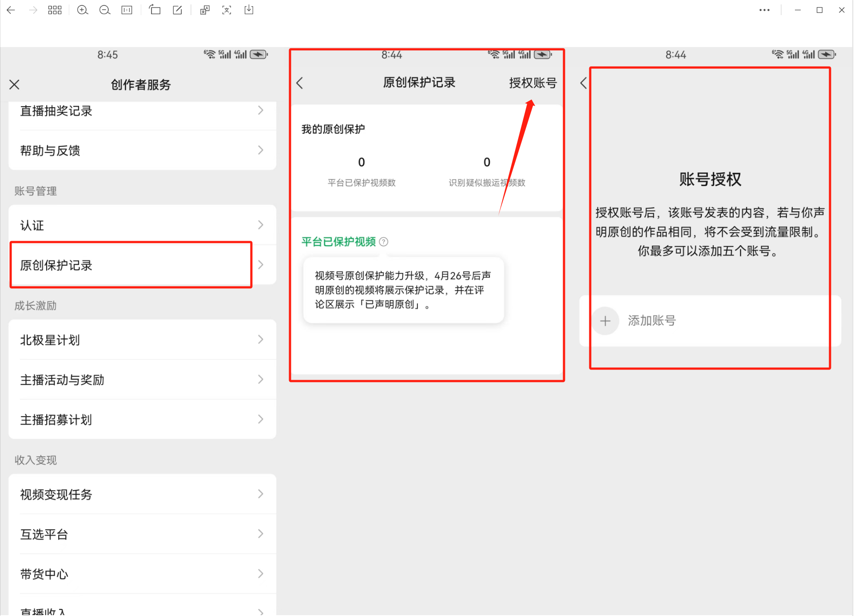Screen dimensions: 854x616
Task: Close the image viewer window
Action: click(x=842, y=10)
